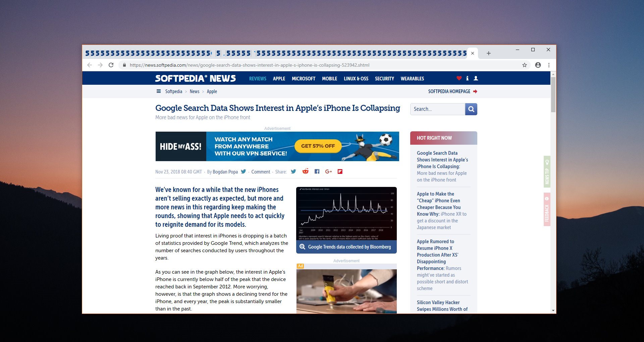
Task: Reload the page with the refresh icon
Action: coord(111,65)
